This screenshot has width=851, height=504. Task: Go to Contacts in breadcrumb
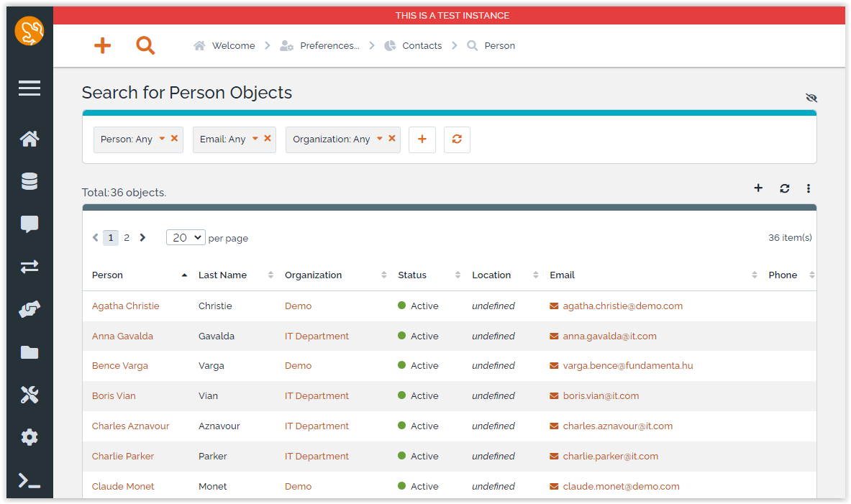pos(422,46)
